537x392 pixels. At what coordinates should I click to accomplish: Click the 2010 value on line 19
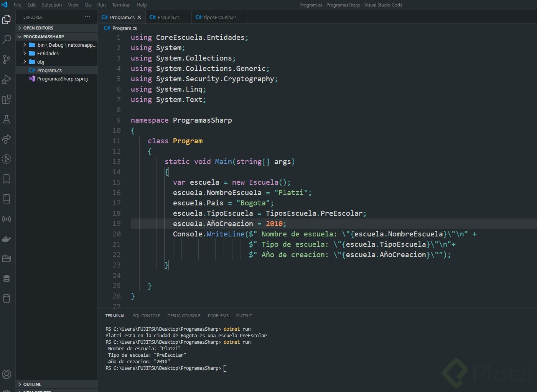pyautogui.click(x=274, y=223)
